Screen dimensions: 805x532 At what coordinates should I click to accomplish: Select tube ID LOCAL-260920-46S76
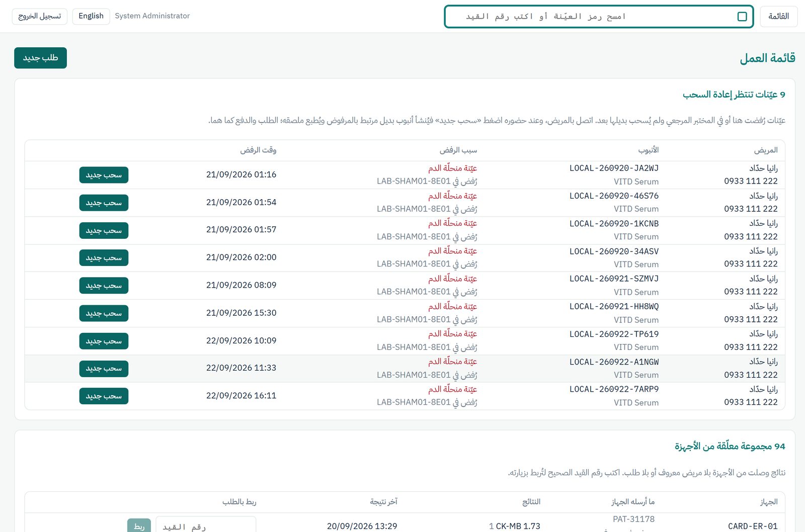pos(614,196)
